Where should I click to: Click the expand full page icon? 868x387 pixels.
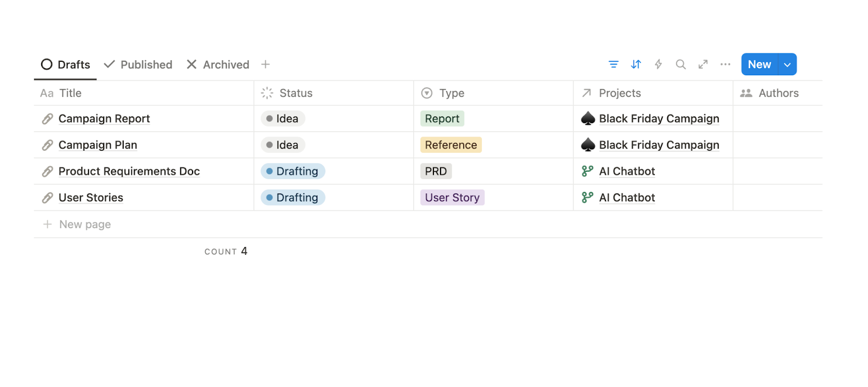[x=703, y=64]
